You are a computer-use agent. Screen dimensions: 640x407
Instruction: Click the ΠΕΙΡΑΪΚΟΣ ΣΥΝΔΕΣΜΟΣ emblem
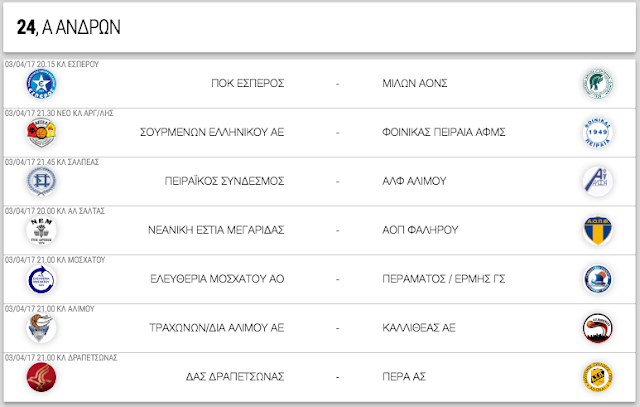pos(41,182)
